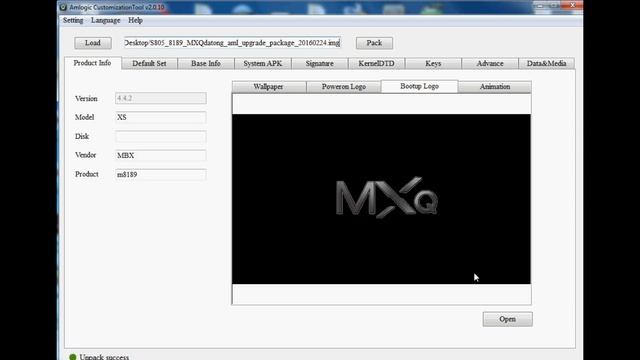Viewport: 640px width, 360px height.
Task: Select the Animation sub-tab
Action: [495, 87]
